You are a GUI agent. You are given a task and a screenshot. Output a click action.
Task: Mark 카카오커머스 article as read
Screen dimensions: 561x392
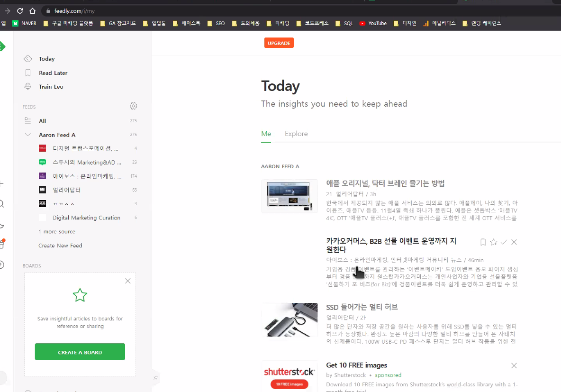coord(504,242)
